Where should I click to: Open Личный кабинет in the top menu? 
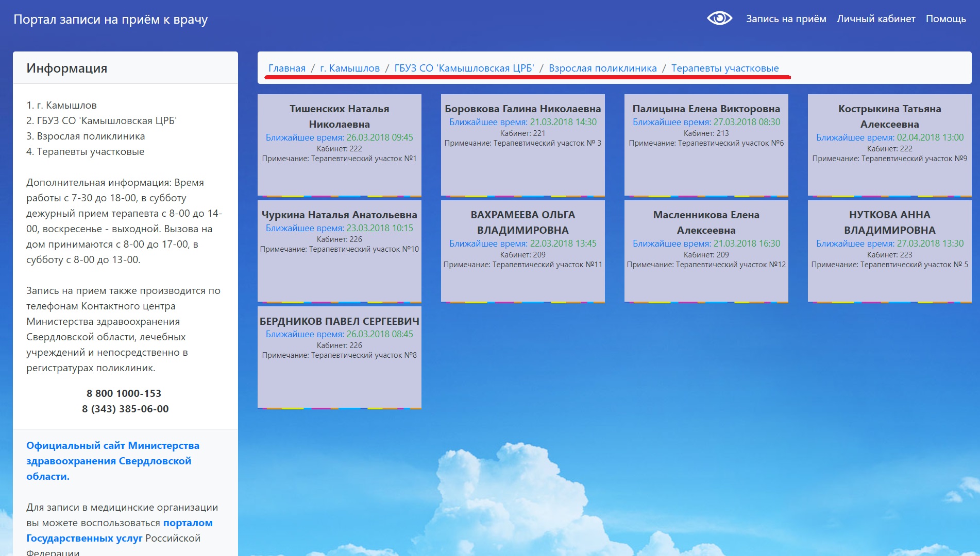[875, 19]
